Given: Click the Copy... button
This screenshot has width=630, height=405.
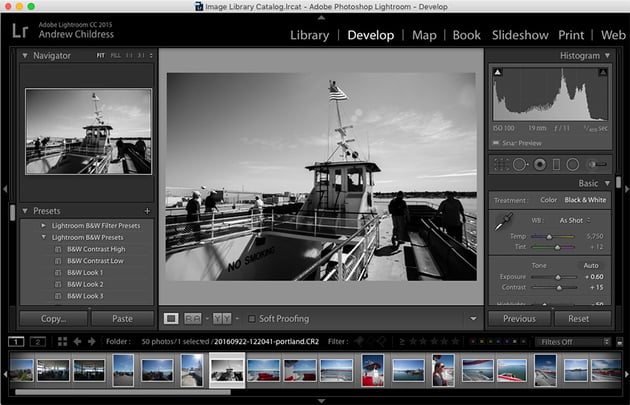Looking at the screenshot, I should pyautogui.click(x=53, y=319).
